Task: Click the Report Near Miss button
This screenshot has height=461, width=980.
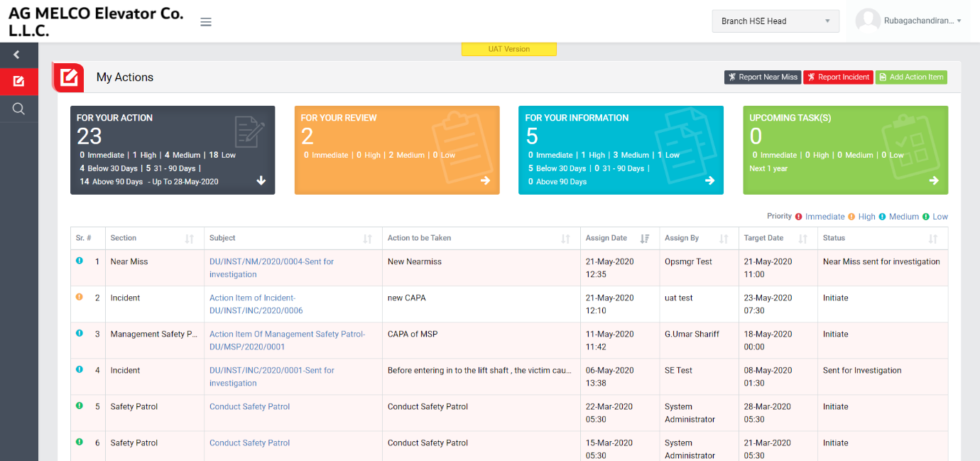Action: (x=763, y=77)
